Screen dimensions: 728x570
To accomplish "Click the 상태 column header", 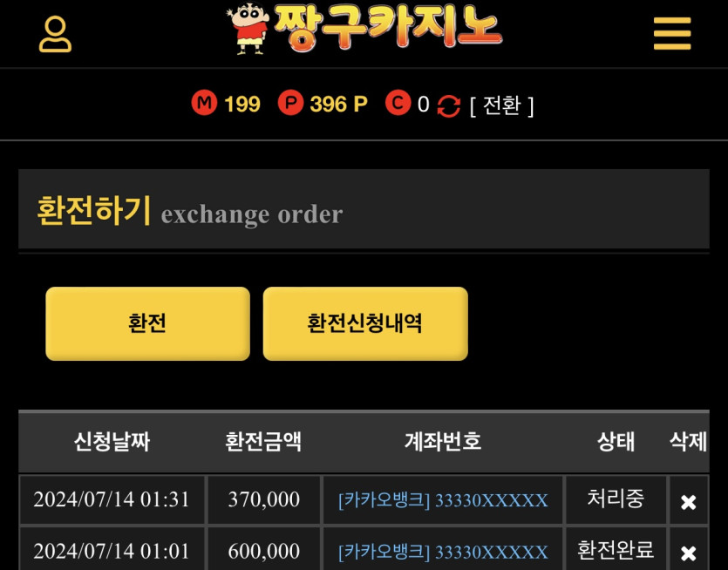I will (616, 441).
